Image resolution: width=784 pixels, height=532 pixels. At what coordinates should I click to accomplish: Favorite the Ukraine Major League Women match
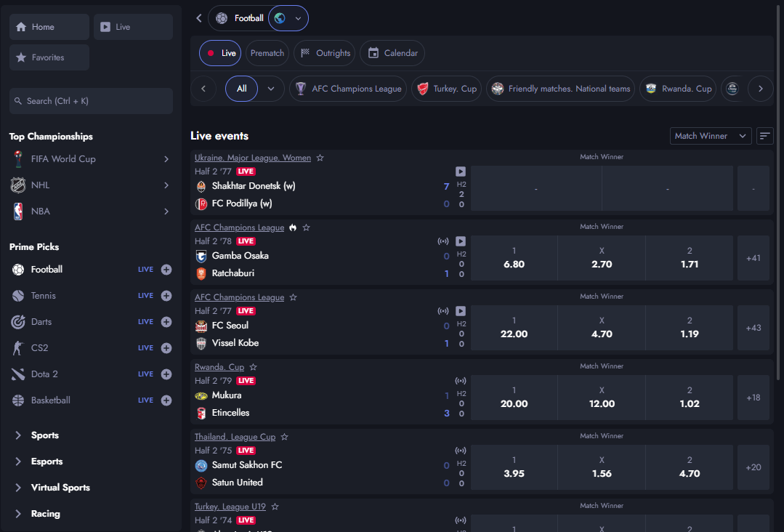[x=320, y=158]
